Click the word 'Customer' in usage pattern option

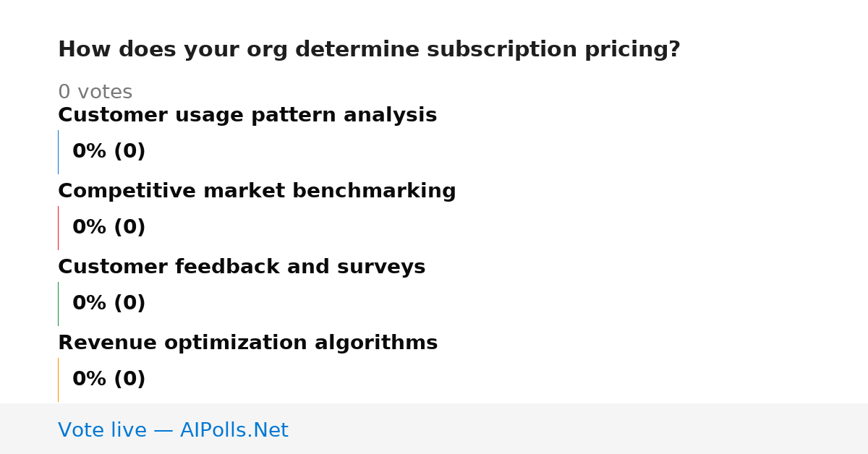(103, 116)
